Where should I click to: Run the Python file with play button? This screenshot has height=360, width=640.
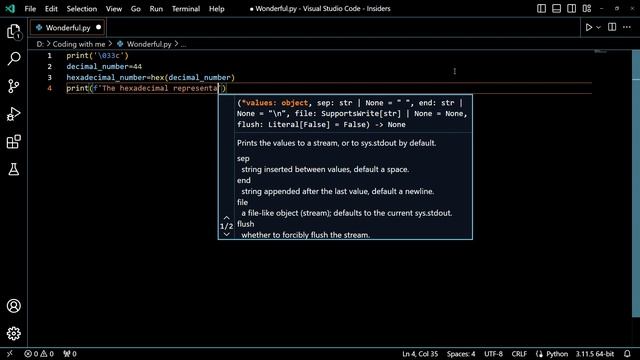pos(589,27)
